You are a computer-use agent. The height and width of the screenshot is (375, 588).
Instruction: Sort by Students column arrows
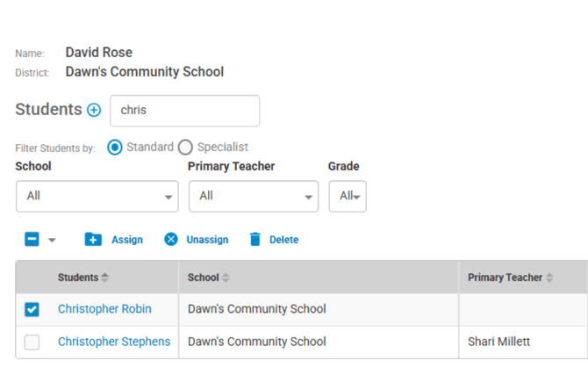point(105,278)
